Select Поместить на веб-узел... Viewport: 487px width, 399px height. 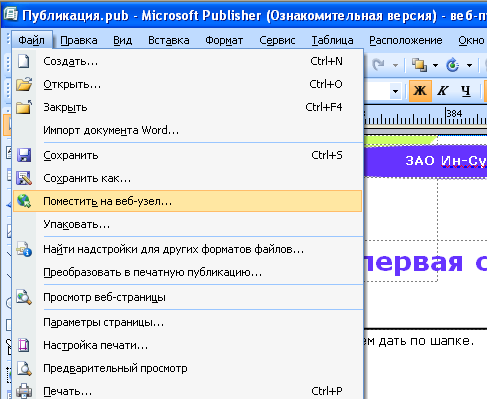[x=187, y=201]
